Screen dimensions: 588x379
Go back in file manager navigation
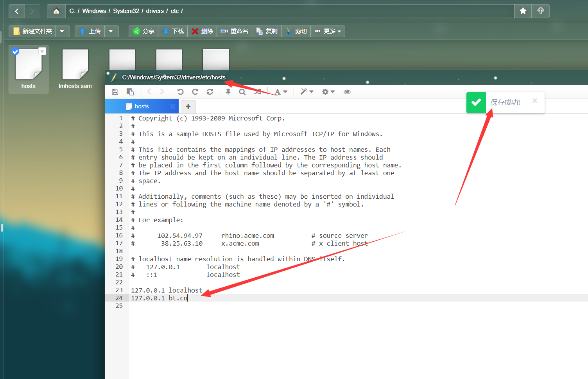coord(16,11)
